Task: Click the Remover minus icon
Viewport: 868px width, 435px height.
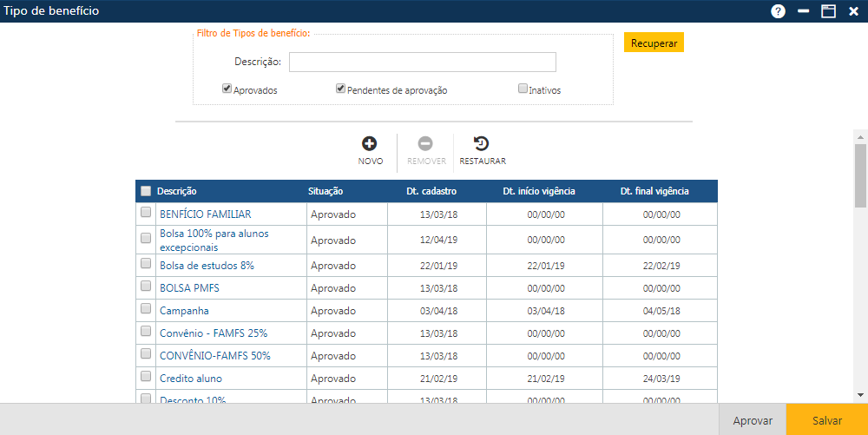Action: [x=425, y=144]
